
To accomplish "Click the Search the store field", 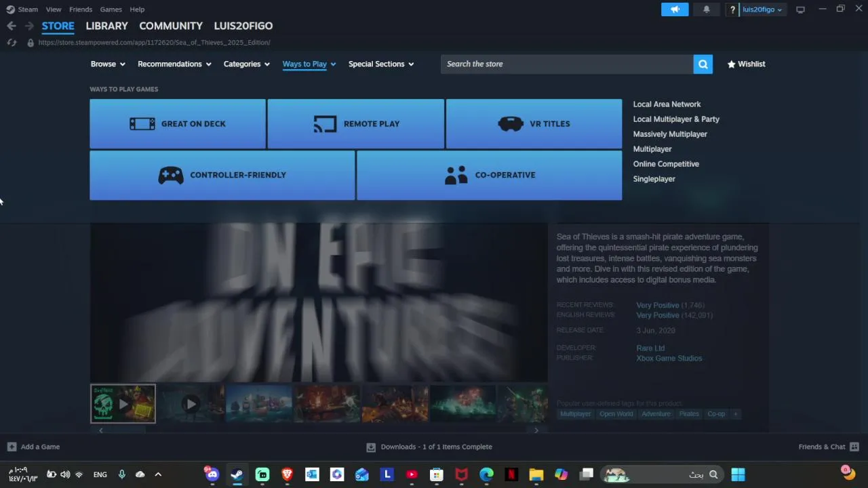I will coord(567,64).
